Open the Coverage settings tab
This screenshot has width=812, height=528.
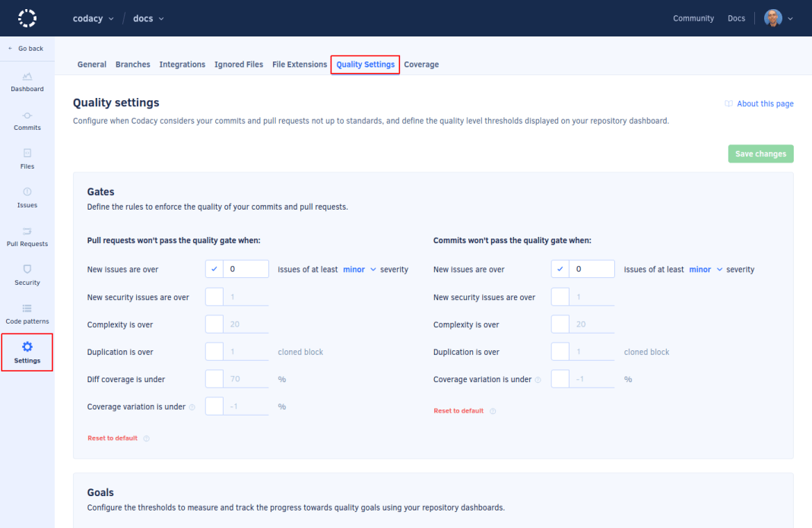[421, 64]
